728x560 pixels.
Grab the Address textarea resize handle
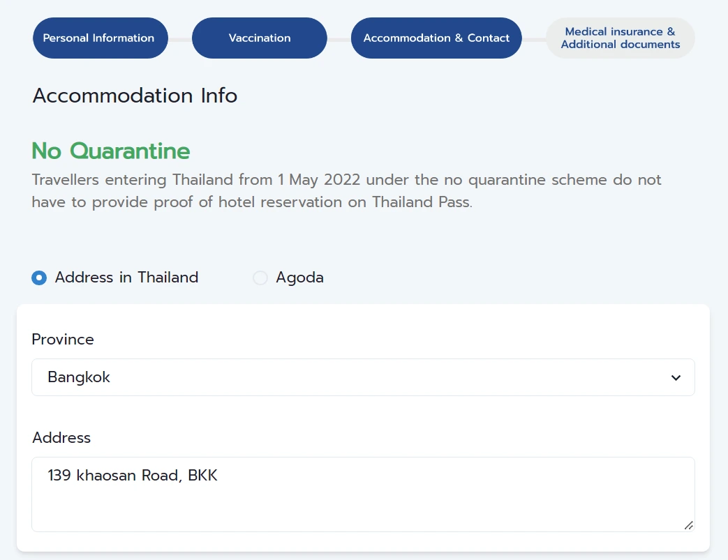click(688, 525)
